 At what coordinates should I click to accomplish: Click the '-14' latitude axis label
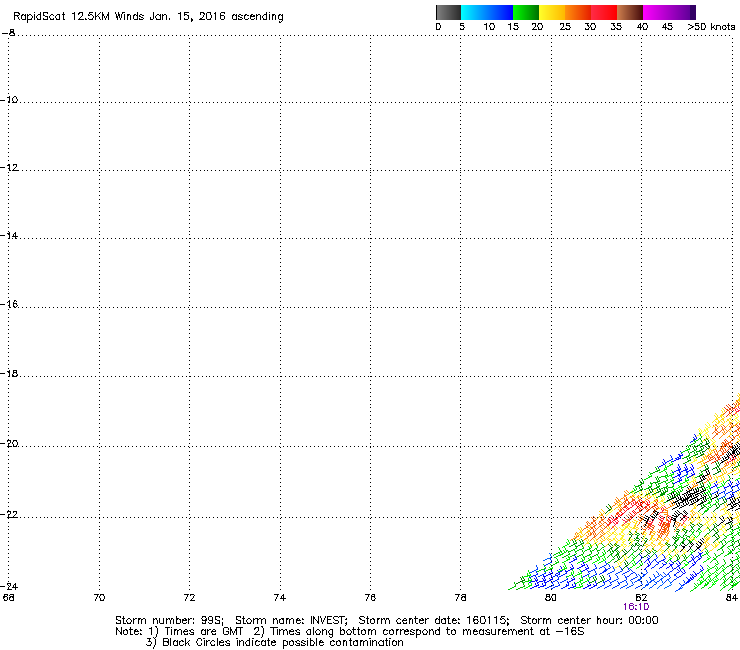click(9, 236)
